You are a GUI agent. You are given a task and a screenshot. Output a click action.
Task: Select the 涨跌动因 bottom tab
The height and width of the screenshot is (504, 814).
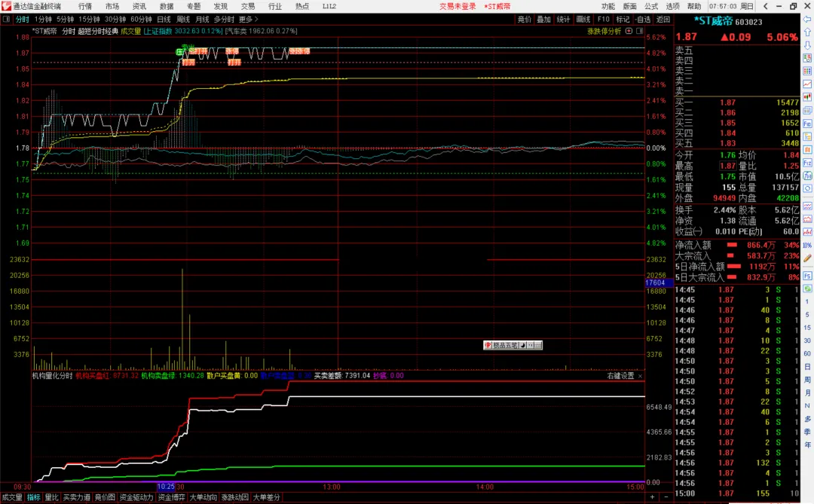tap(234, 497)
